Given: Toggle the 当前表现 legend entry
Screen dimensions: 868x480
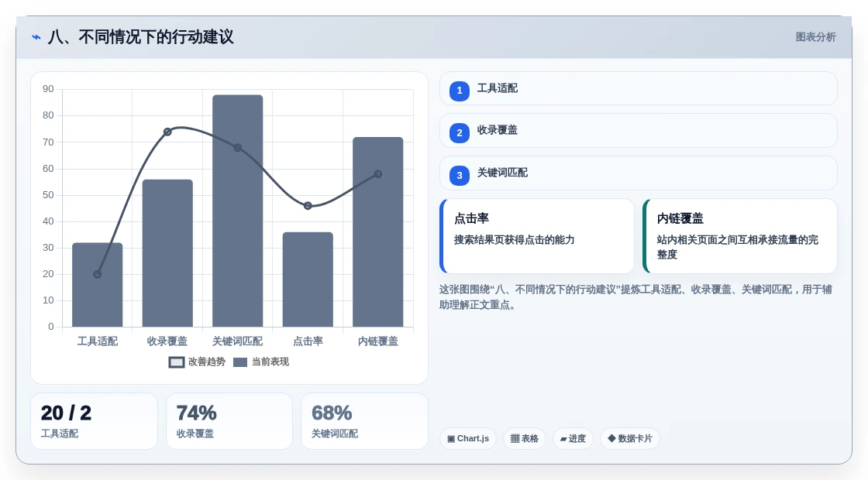Looking at the screenshot, I should (261, 362).
